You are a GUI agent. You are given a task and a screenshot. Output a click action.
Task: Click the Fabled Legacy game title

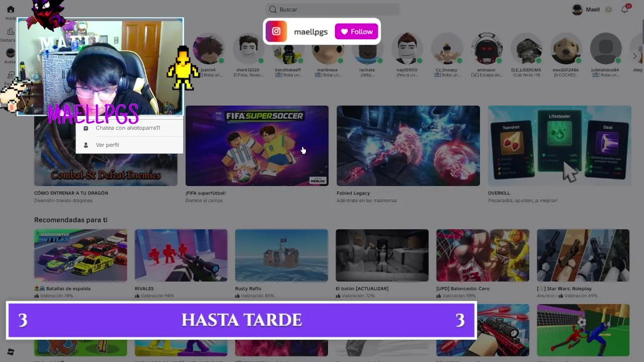[353, 193]
